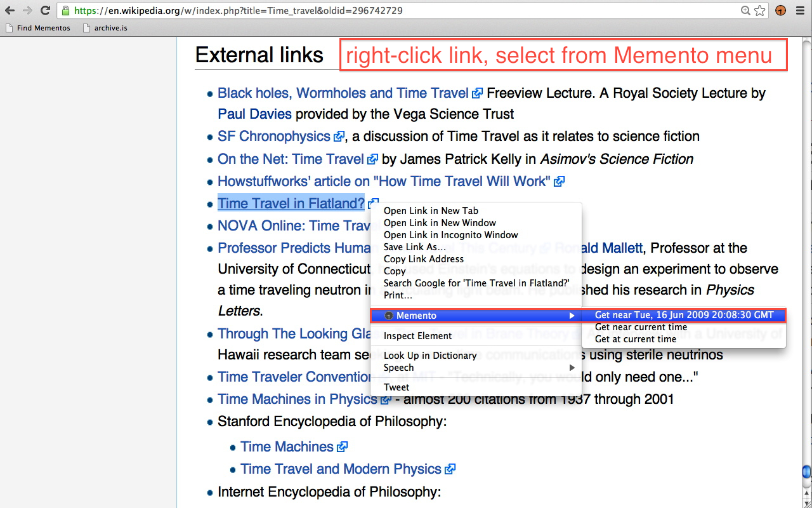This screenshot has height=508, width=812.
Task: Choose Inspect Element in context menu
Action: pos(417,336)
